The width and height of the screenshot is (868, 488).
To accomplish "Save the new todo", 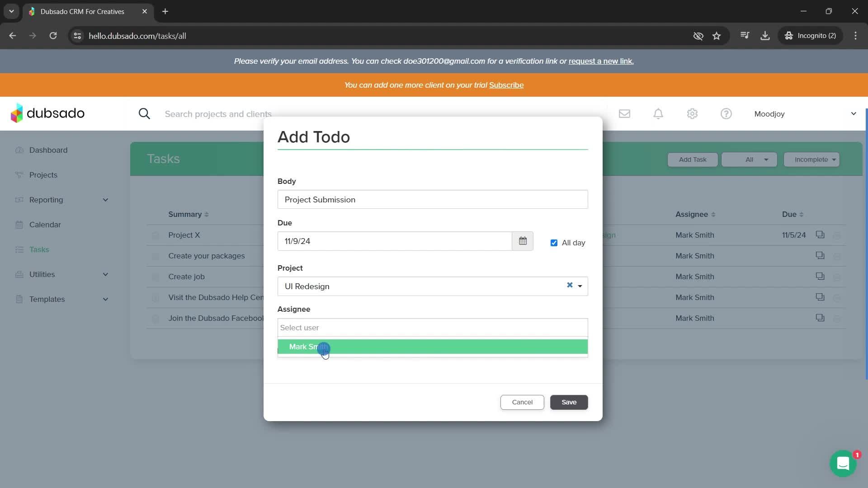I will (569, 402).
